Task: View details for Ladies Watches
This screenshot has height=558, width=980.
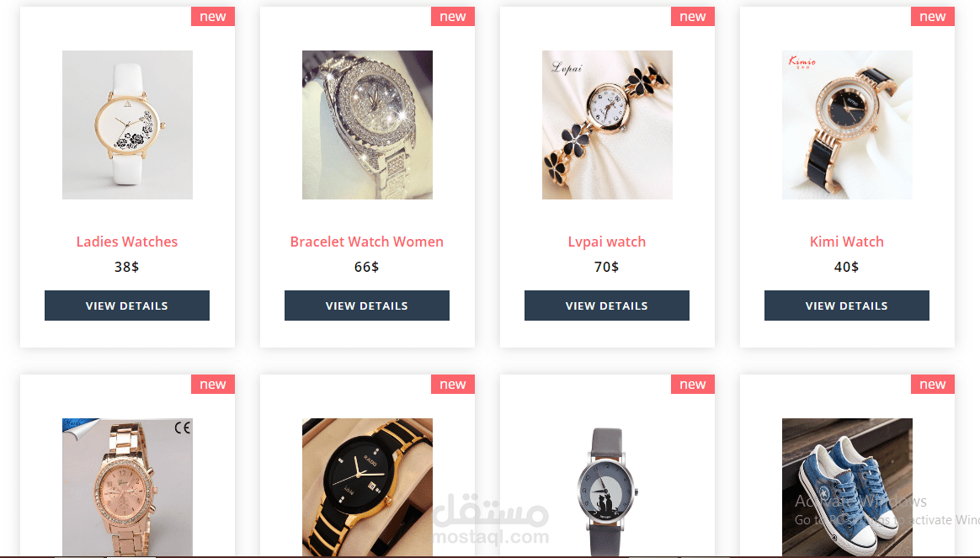Action: pyautogui.click(x=127, y=306)
